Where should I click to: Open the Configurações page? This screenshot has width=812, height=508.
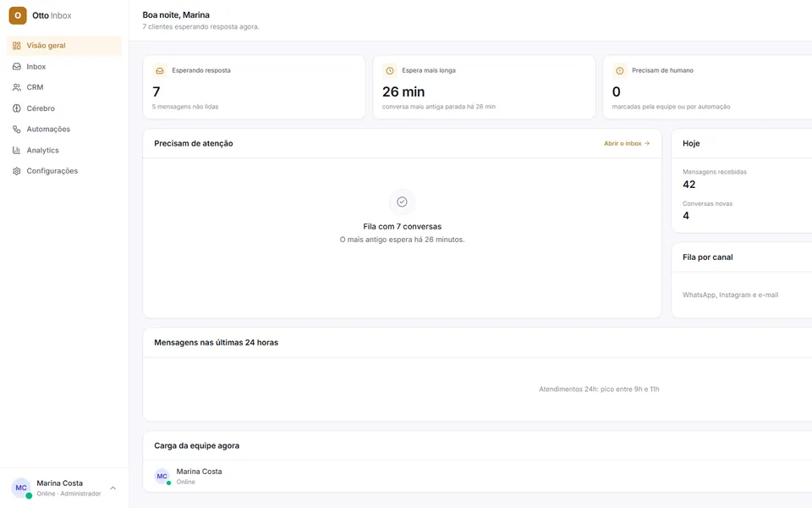pos(64,171)
